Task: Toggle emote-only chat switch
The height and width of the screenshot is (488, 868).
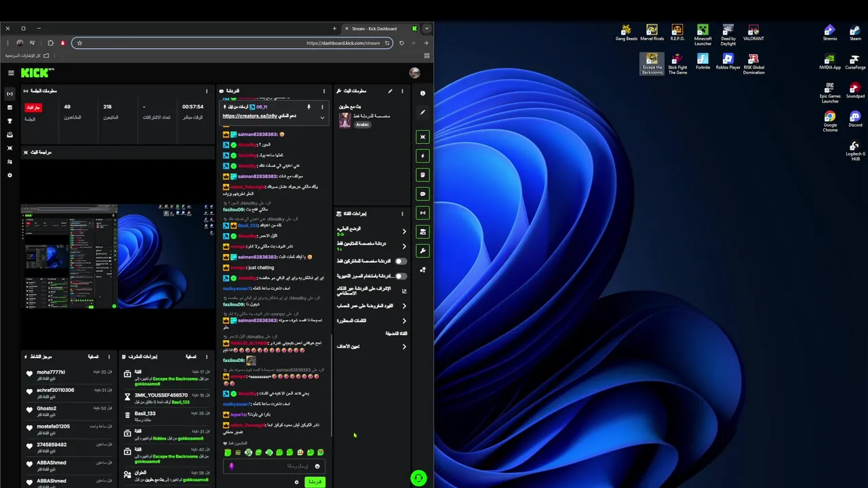Action: (401, 277)
